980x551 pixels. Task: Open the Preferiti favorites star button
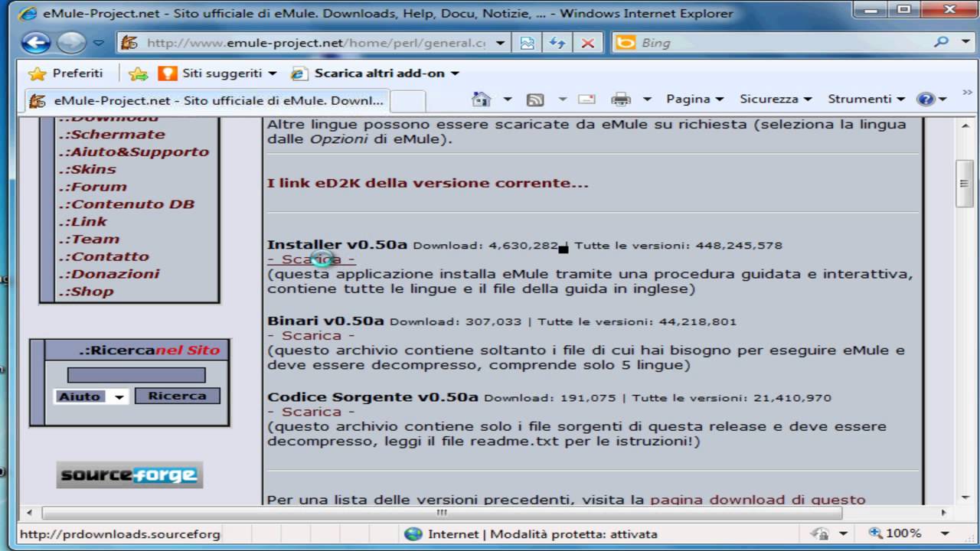pos(65,73)
